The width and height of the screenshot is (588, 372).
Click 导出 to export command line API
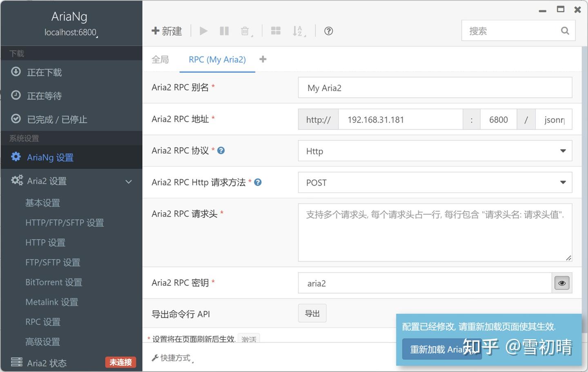[312, 313]
